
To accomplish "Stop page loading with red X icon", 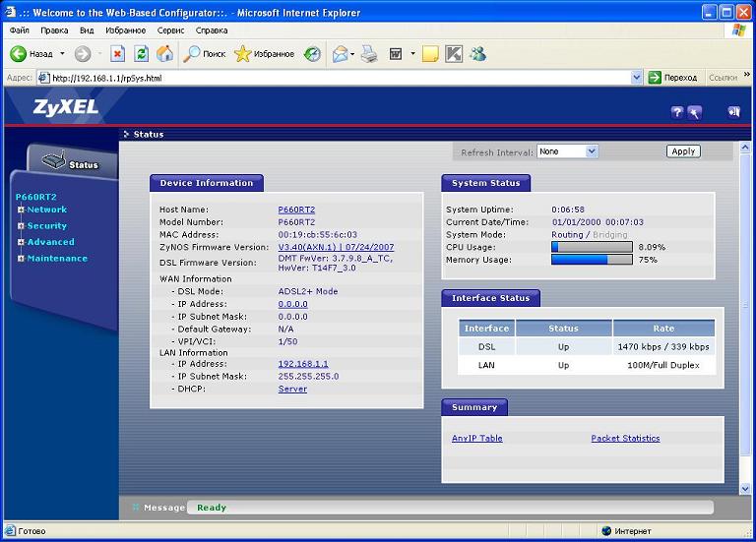I will pyautogui.click(x=118, y=53).
